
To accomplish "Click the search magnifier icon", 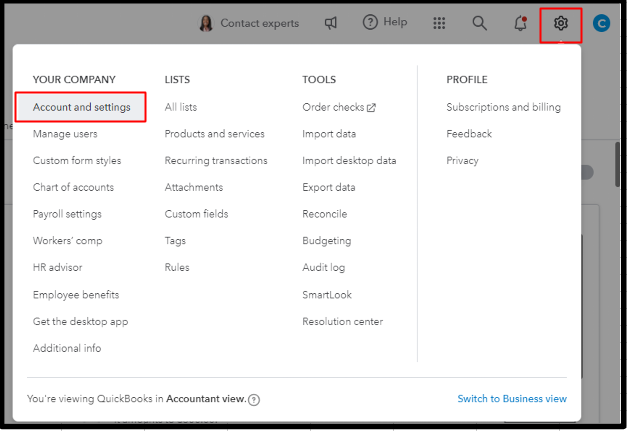I will point(480,23).
